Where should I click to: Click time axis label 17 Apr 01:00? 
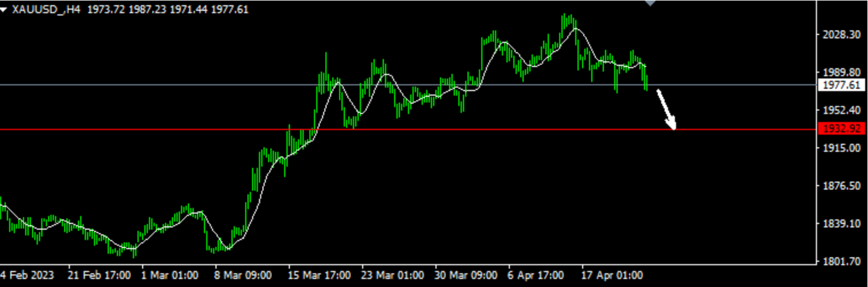click(x=612, y=275)
